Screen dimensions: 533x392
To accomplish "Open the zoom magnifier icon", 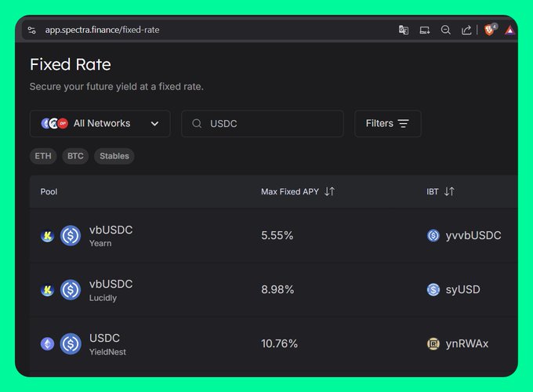I will click(446, 30).
